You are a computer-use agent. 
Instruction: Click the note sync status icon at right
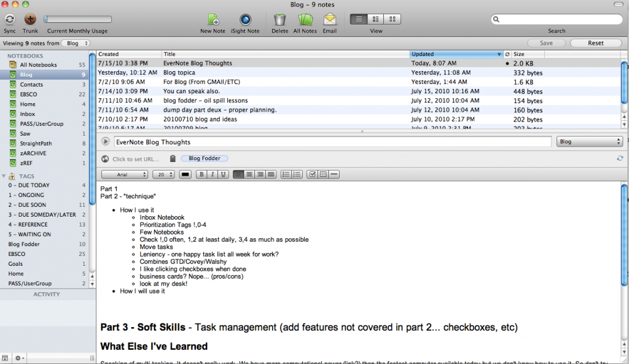[x=620, y=158]
